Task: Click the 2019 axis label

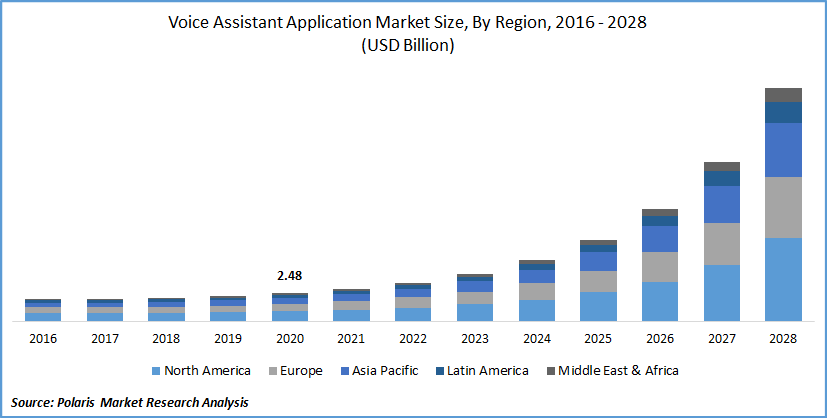Action: click(x=228, y=338)
